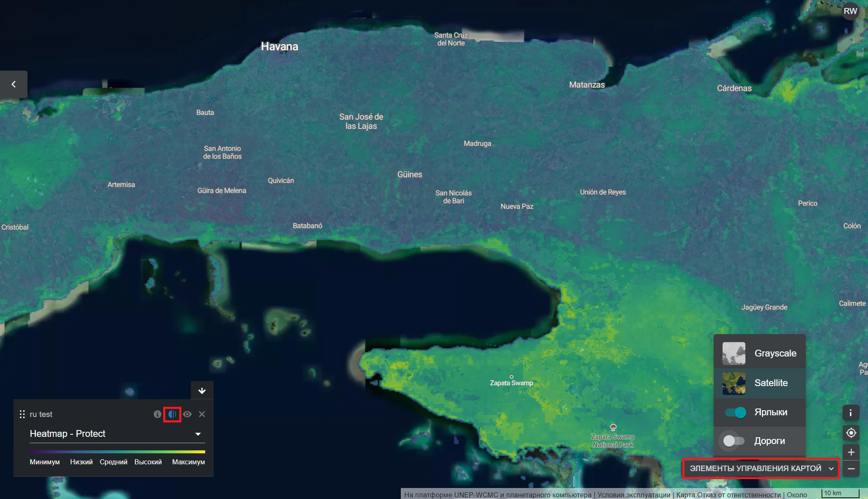Remove ru test layer with X icon
The image size is (868, 499).
(202, 414)
